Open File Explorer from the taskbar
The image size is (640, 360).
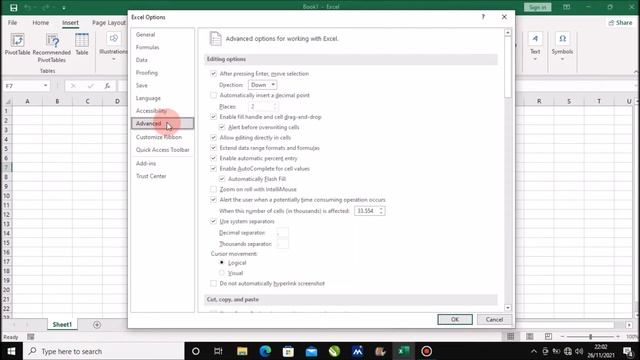(242, 351)
